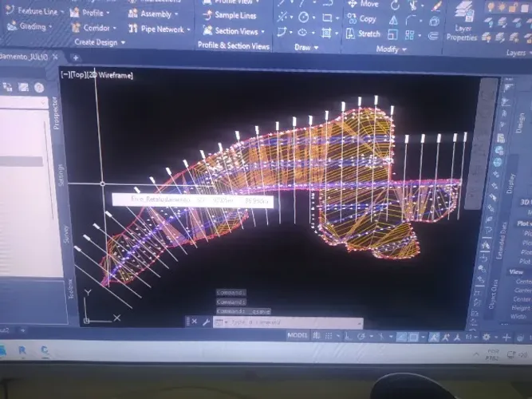Click the Erase tool icon

436,6
